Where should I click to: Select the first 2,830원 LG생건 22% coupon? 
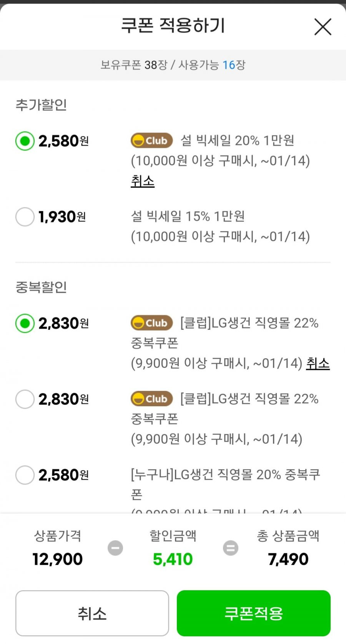click(25, 323)
